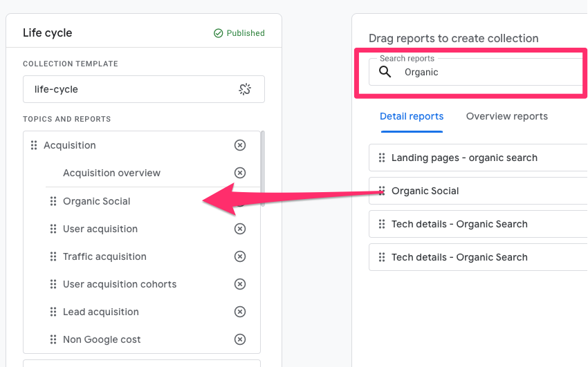Click the life-cycle collection template field
This screenshot has width=588, height=367.
coord(131,89)
